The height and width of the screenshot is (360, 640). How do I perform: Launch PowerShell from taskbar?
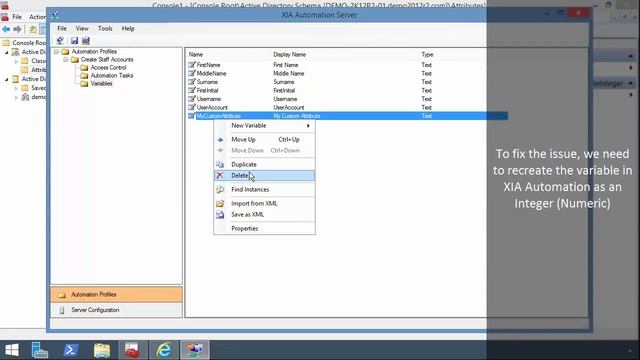click(71, 350)
